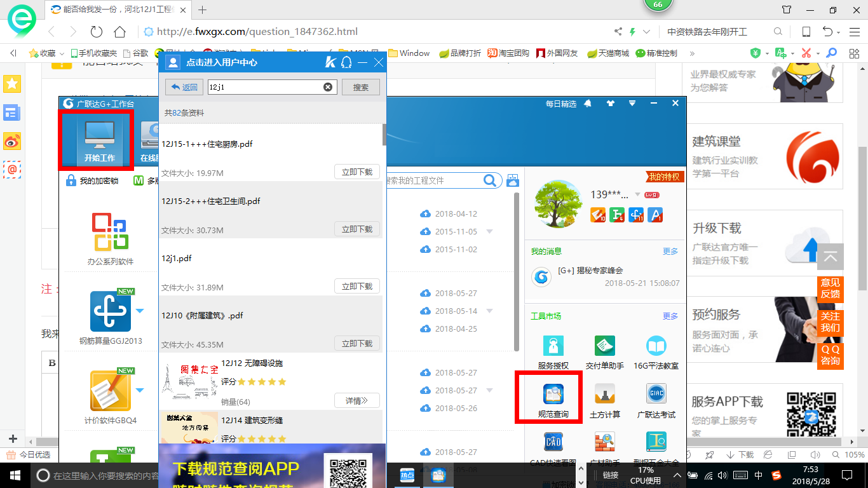
Task: Click the headset support icon in search panel
Action: [346, 62]
